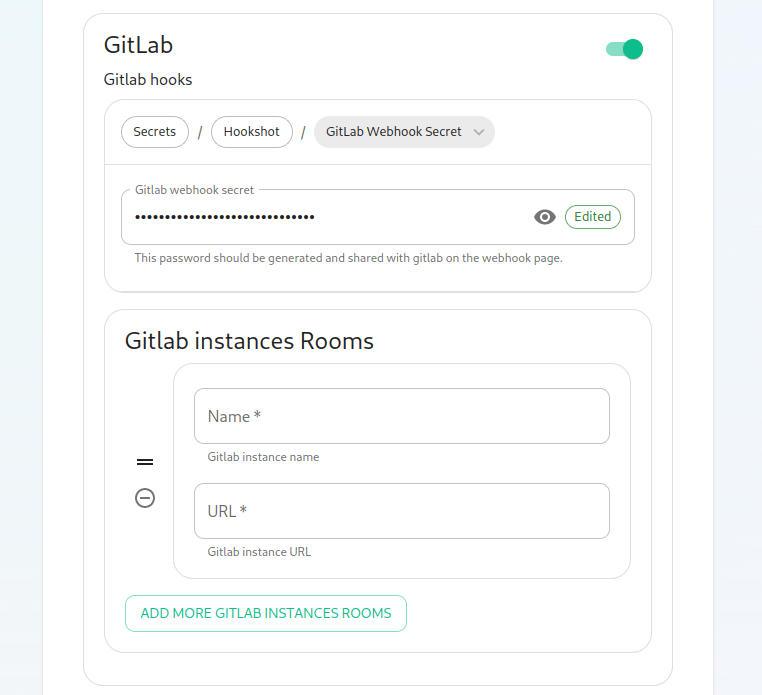Click into the URL input field
The image size is (762, 695).
pyautogui.click(x=402, y=511)
